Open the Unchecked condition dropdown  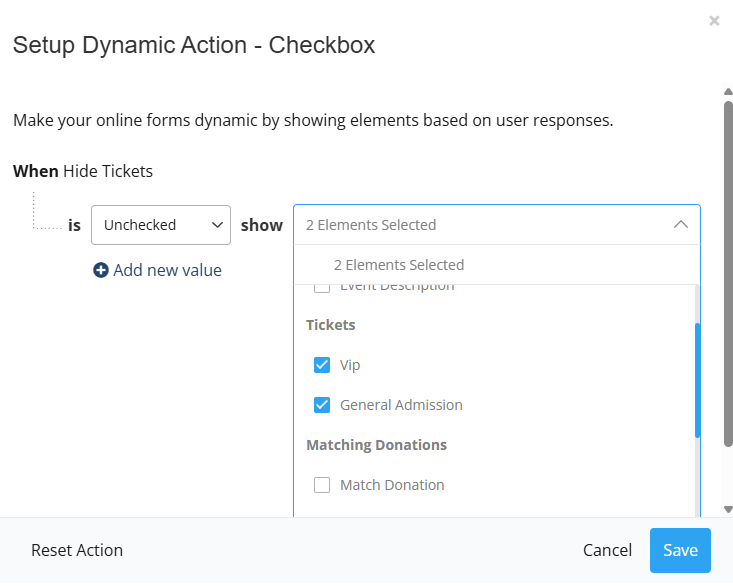pos(161,225)
